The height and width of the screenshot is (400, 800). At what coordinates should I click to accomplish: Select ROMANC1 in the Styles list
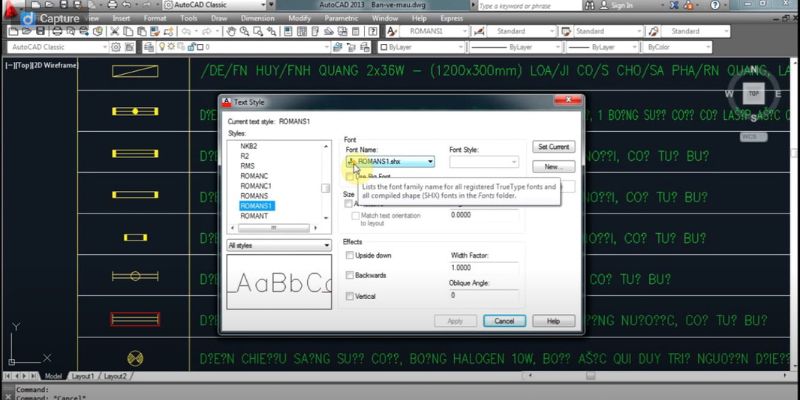pos(256,186)
